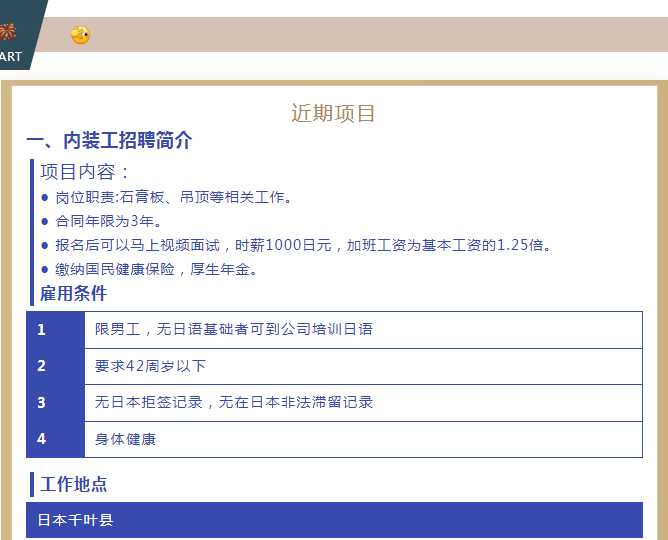Click the 限男工 condition row text

233,330
